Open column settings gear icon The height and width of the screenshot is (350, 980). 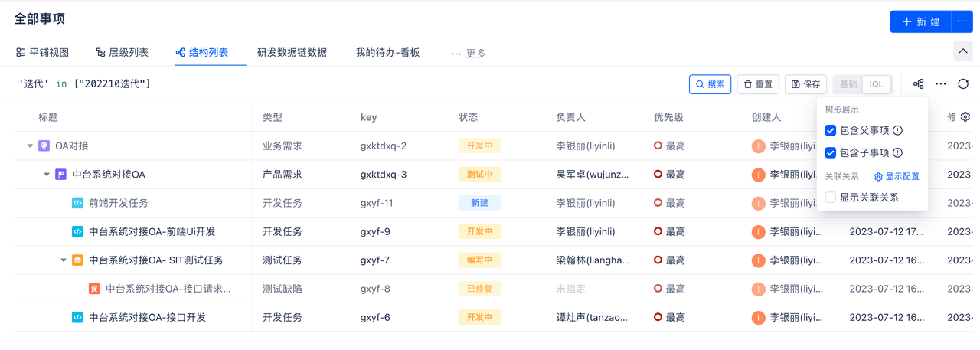pos(965,117)
